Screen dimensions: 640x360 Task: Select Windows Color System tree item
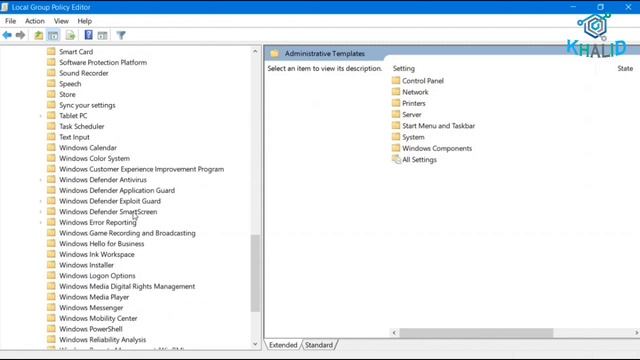pos(94,158)
